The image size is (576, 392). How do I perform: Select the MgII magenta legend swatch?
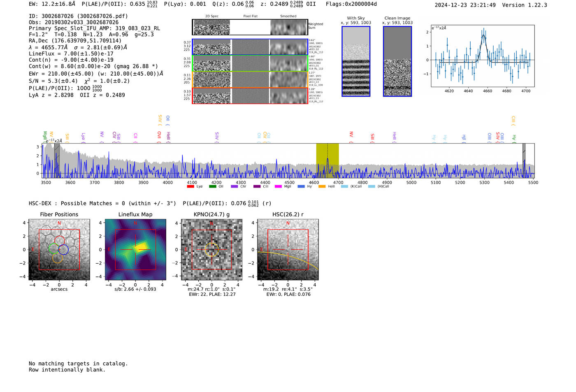(x=278, y=187)
